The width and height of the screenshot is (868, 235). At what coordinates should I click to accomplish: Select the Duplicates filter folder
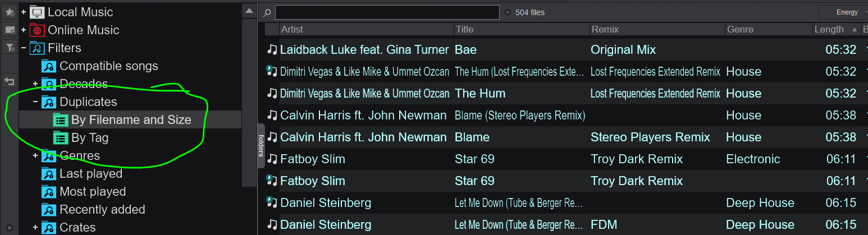coord(88,102)
